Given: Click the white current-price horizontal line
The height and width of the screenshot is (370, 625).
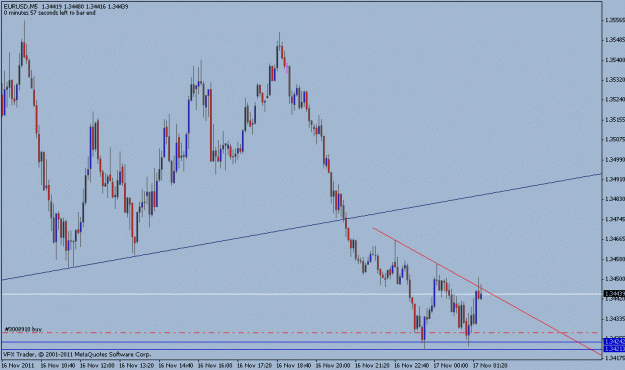Looking at the screenshot, I should 301,294.
